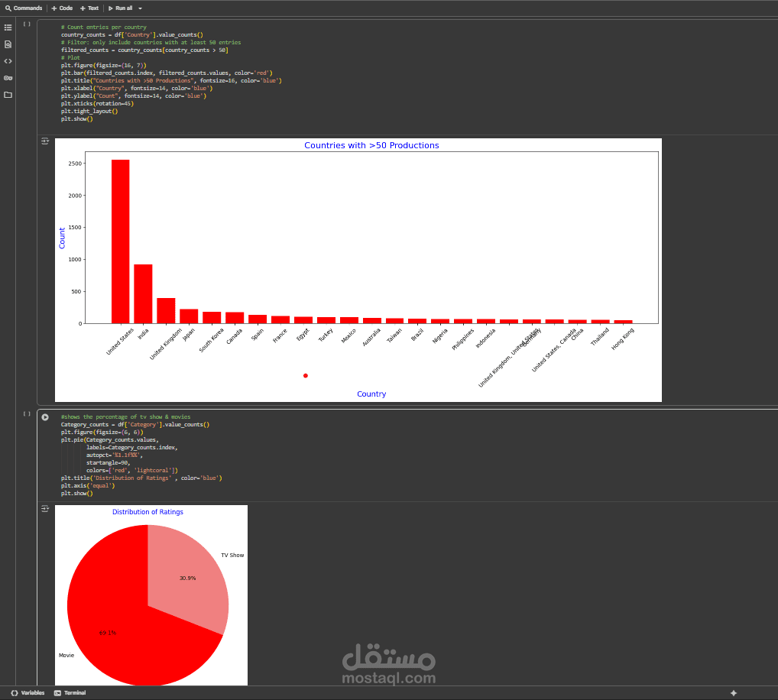Click the 'Hong Kong' axis tick label

pos(623,339)
